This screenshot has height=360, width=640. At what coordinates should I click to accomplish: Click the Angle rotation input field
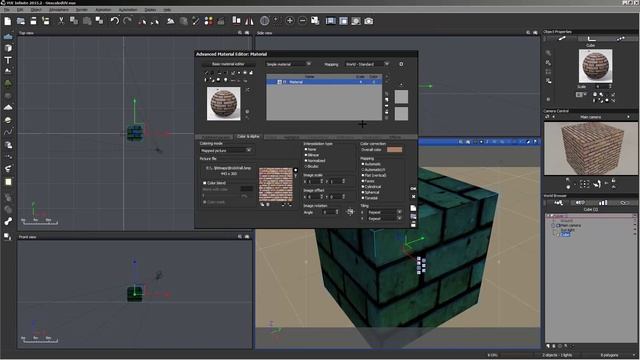(328, 212)
